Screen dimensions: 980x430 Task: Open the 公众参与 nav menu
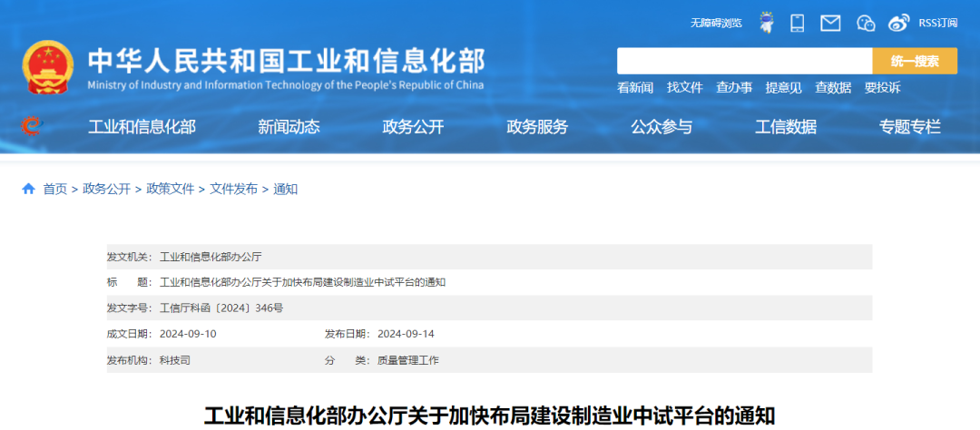point(661,127)
